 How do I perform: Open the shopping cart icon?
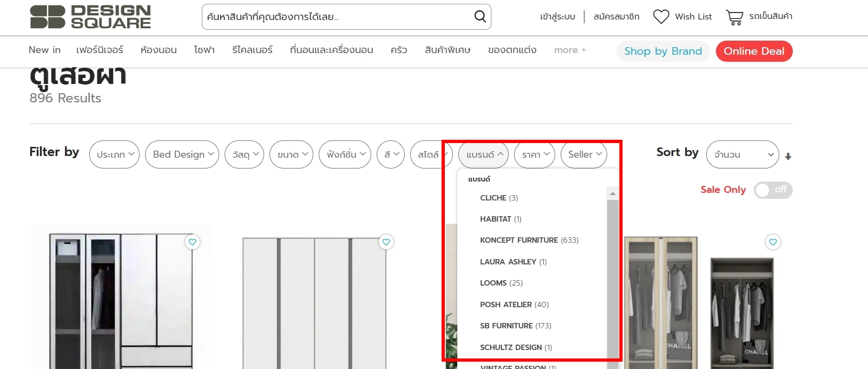(734, 17)
